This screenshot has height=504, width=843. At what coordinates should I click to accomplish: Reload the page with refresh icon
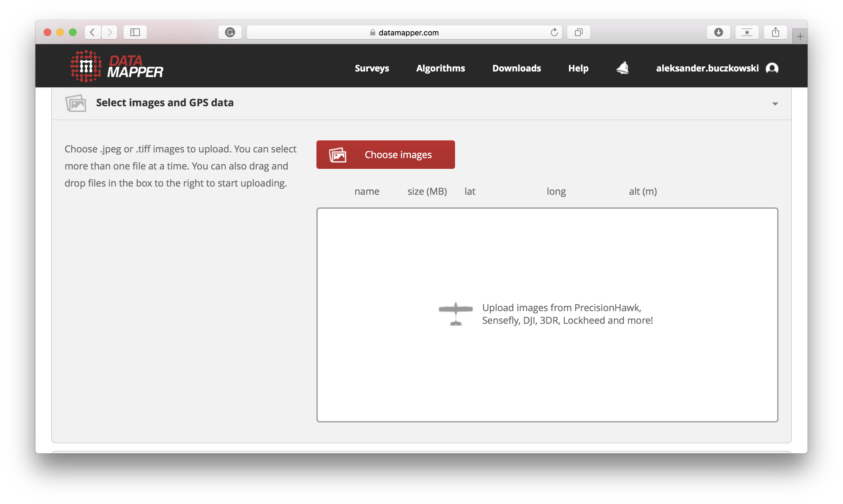554,32
